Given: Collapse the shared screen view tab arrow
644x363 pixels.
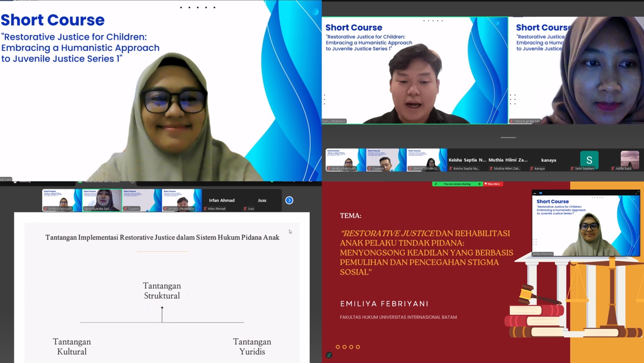Looking at the screenshot, I should (x=132, y=181).
